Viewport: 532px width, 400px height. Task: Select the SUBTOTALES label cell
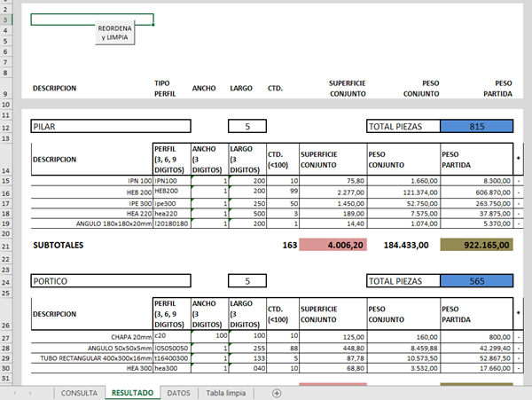click(58, 245)
